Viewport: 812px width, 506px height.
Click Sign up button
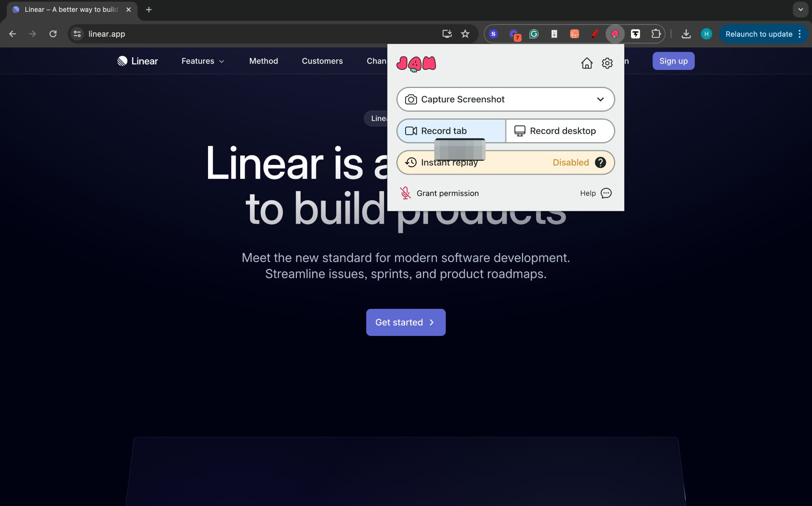point(673,61)
